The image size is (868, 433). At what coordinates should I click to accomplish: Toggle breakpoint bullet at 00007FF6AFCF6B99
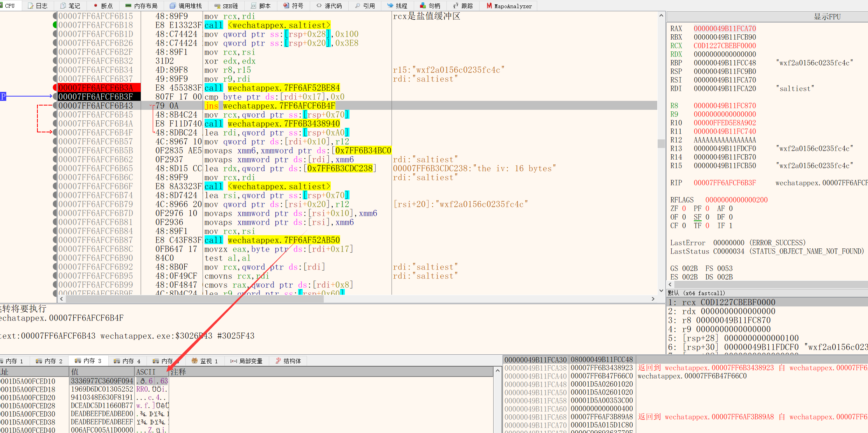point(55,285)
